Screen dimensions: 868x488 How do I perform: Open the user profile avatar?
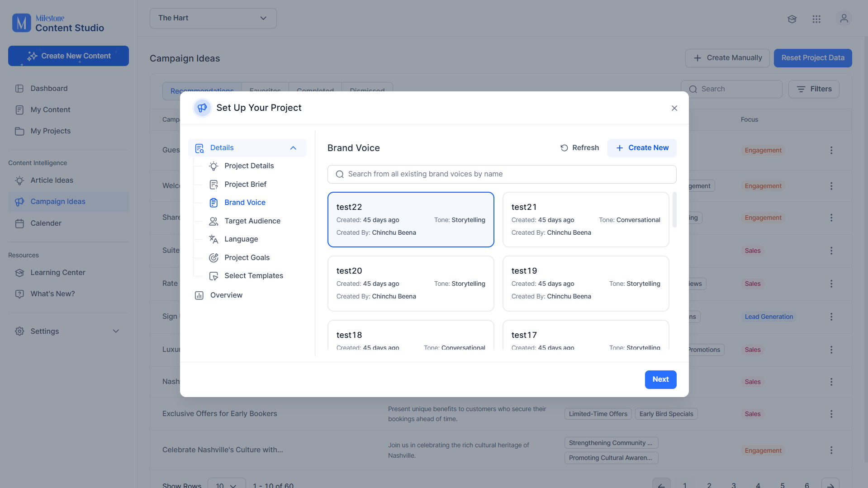click(844, 19)
